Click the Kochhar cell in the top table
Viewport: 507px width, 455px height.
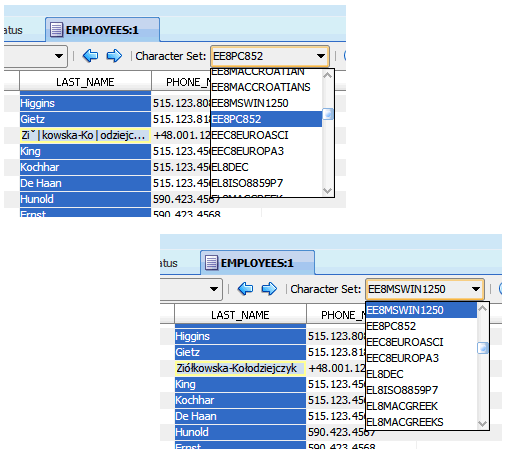coord(85,167)
